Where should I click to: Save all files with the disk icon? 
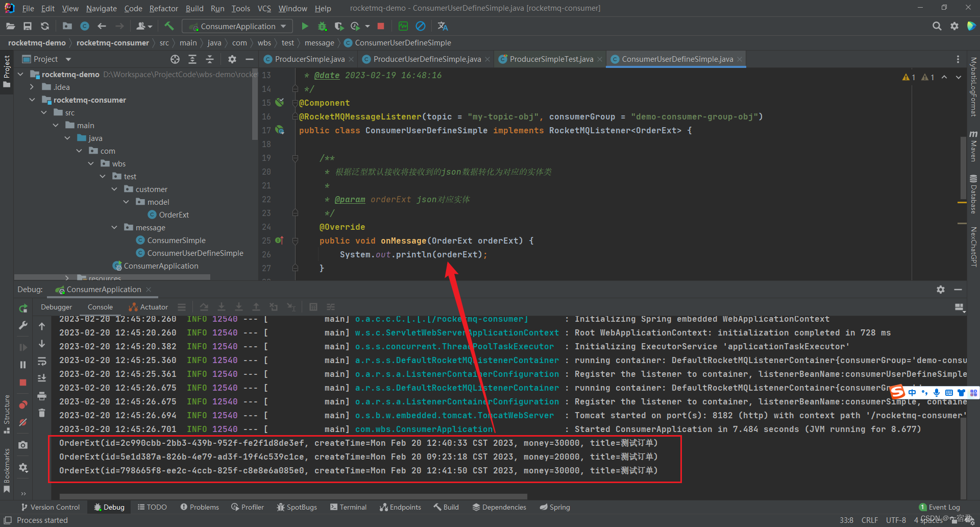click(28, 26)
